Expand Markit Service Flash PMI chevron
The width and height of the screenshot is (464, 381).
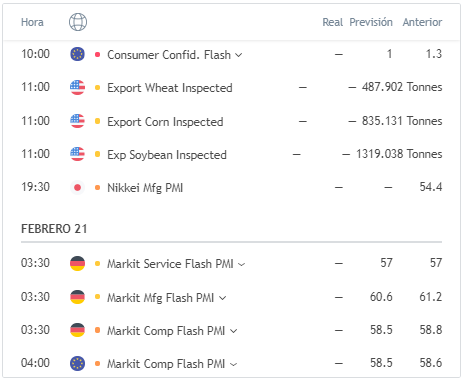click(242, 264)
